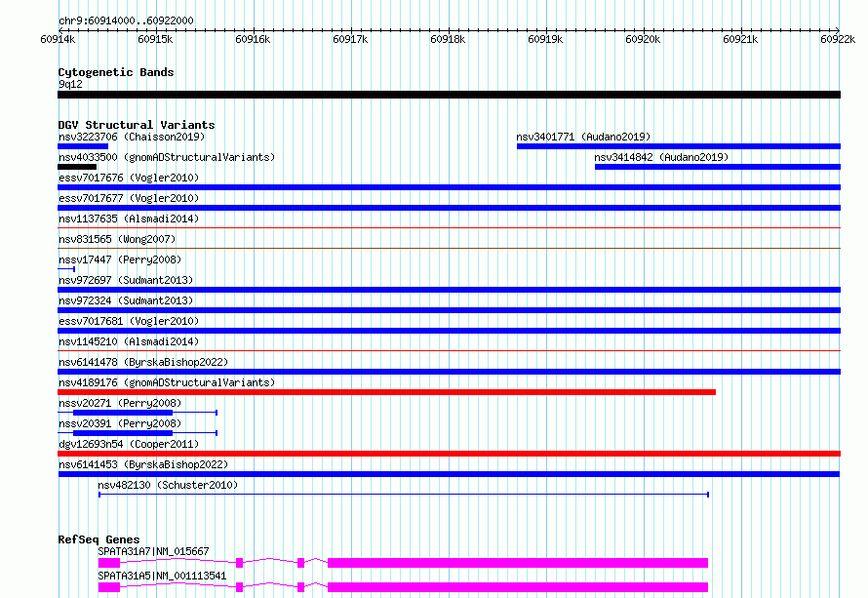Screen dimensions: 868x598
Task: Click nsv1137635 (Alsmadi2014) variant label
Action: pos(129,219)
